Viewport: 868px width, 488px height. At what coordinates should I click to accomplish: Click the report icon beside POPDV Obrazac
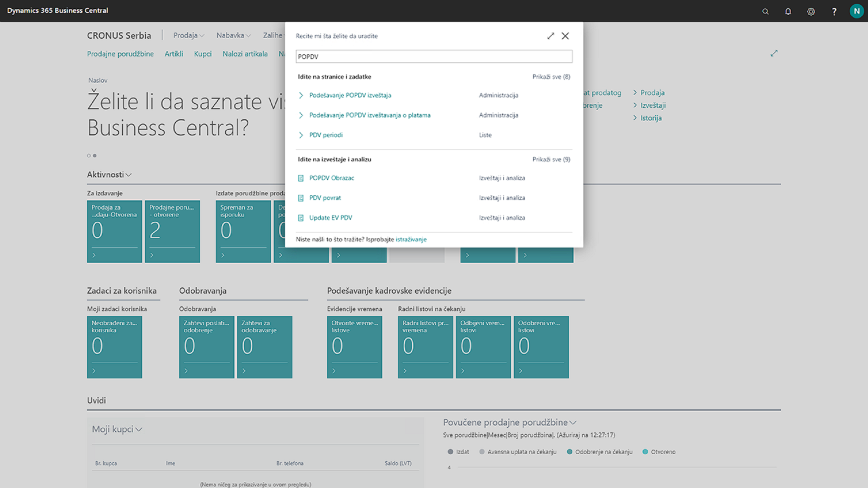pos(301,178)
